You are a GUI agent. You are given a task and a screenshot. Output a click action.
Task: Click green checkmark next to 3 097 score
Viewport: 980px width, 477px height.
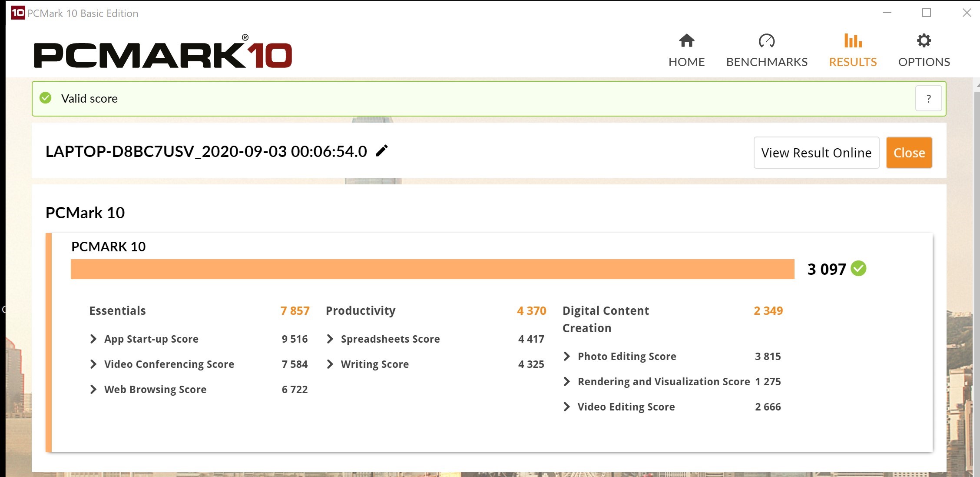click(x=858, y=269)
